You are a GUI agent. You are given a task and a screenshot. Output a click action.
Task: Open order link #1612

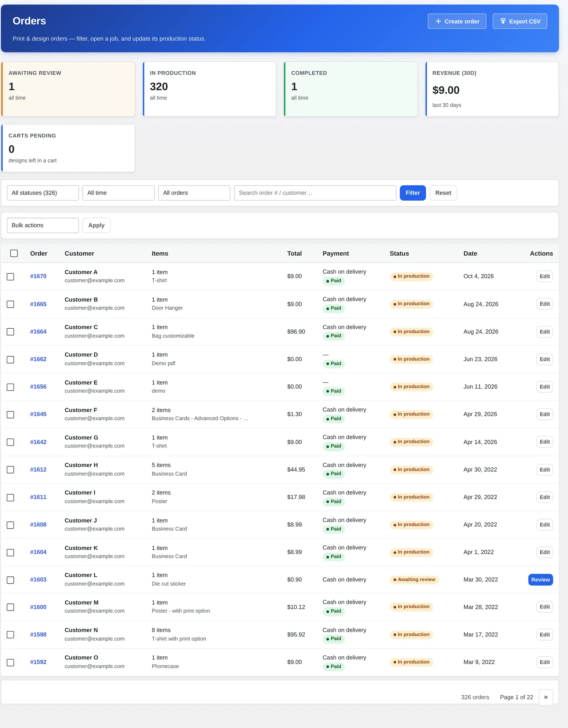(38, 470)
